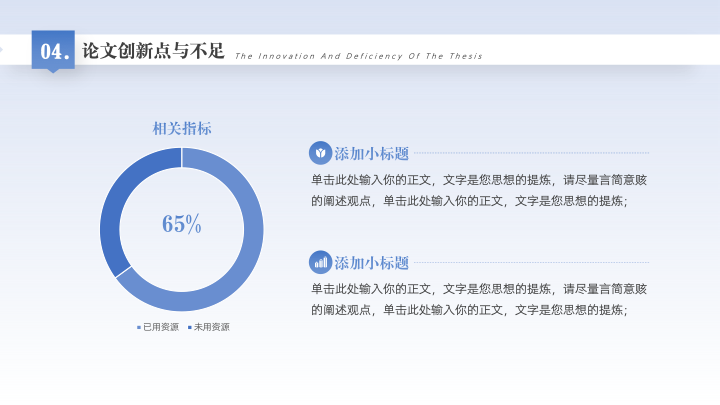
Task: Click the 未用资源 legend marker
Action: click(190, 327)
